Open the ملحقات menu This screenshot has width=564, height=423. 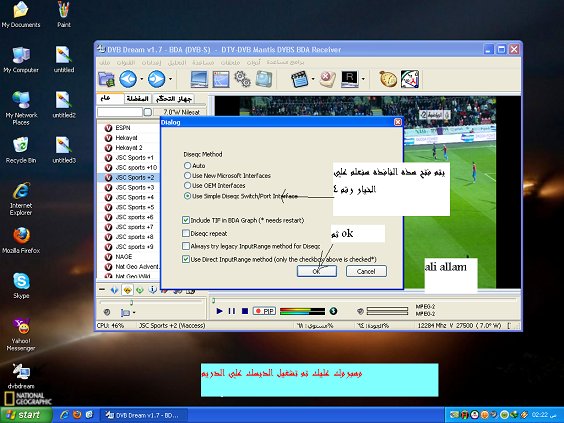pyautogui.click(x=230, y=63)
